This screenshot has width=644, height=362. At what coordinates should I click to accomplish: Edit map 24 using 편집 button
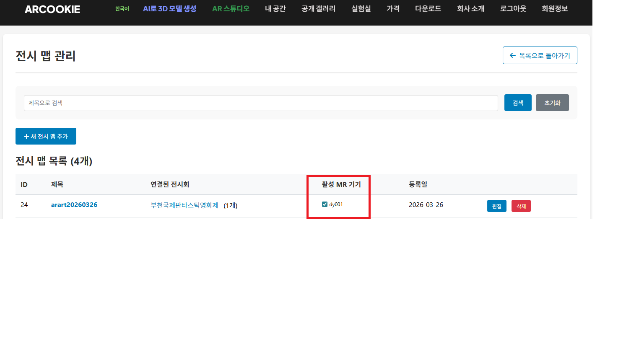click(x=497, y=206)
